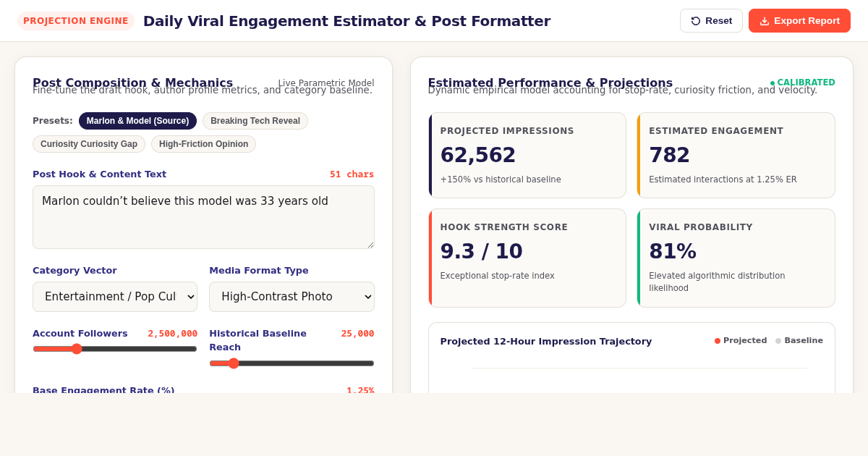
Task: Click the Estimated Engagement card
Action: click(x=736, y=155)
